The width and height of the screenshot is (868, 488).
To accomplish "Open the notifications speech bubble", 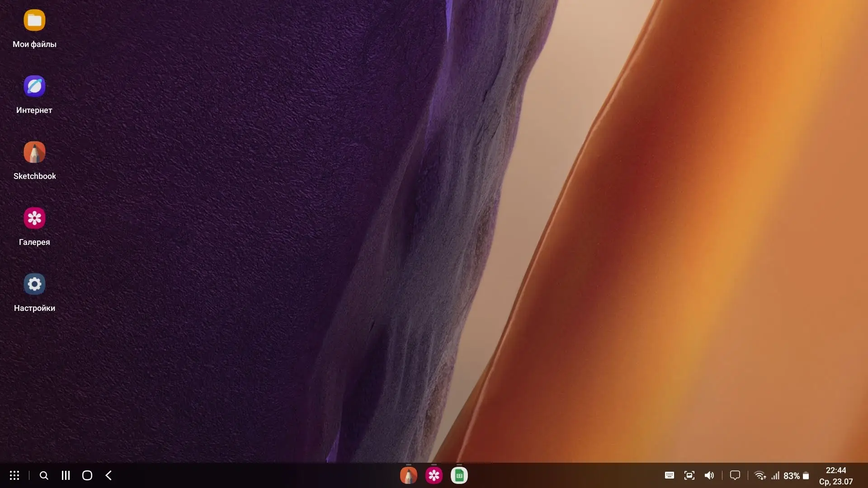I will coord(735,475).
